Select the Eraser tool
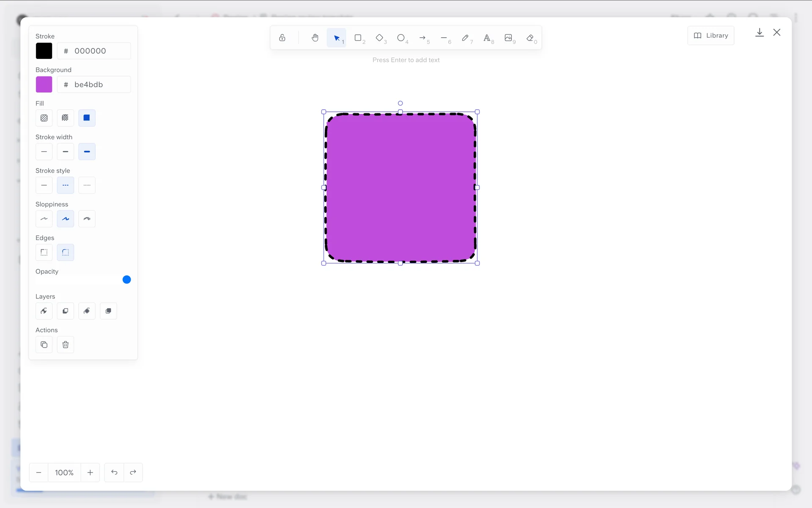Viewport: 812px width, 508px height. (530, 38)
